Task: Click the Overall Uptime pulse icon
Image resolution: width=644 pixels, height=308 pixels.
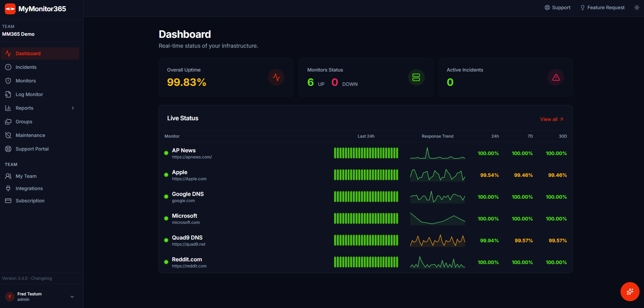Action: (276, 77)
